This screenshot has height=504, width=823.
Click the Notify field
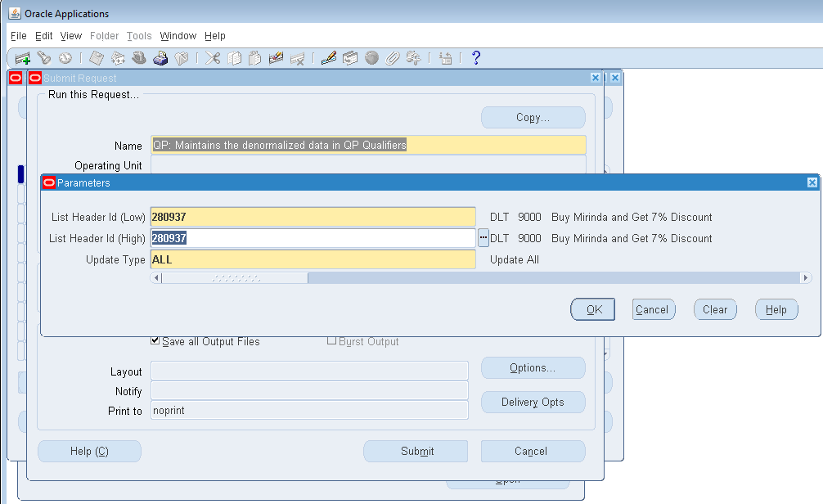[310, 390]
